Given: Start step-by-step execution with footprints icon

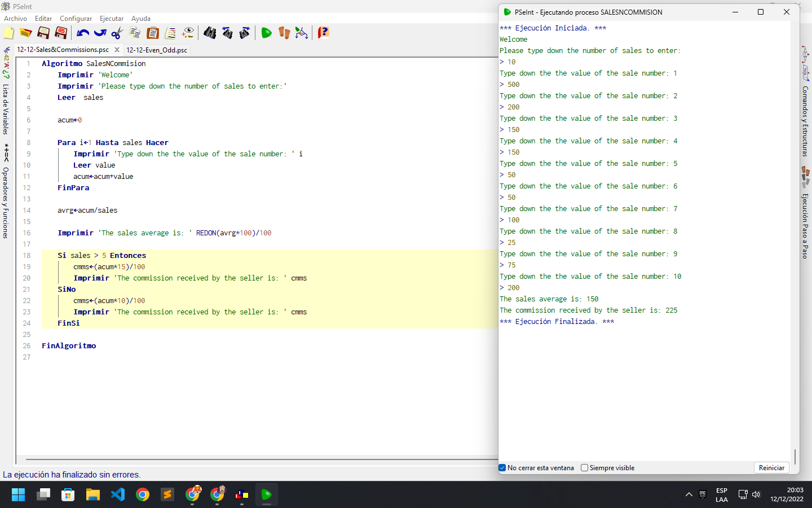Looking at the screenshot, I should (284, 33).
